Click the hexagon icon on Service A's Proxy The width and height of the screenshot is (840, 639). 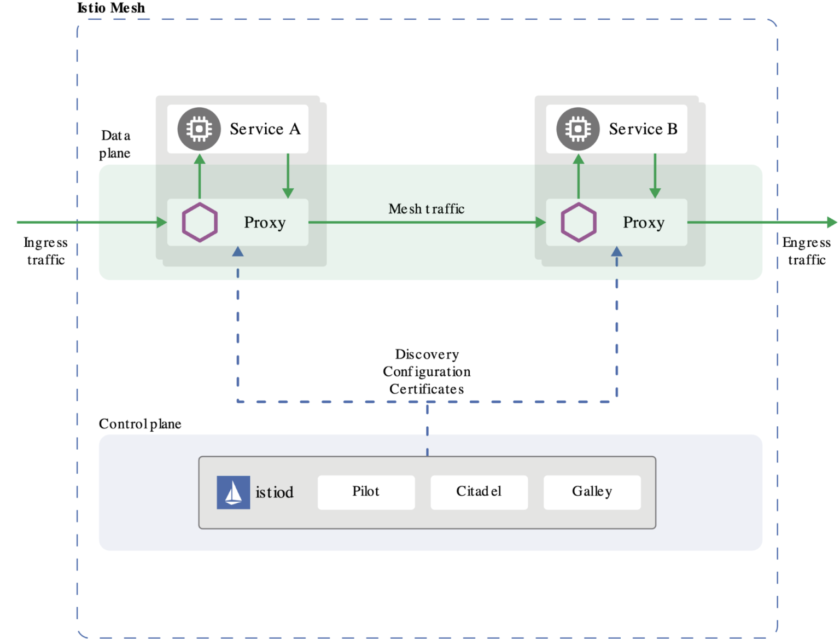click(199, 222)
